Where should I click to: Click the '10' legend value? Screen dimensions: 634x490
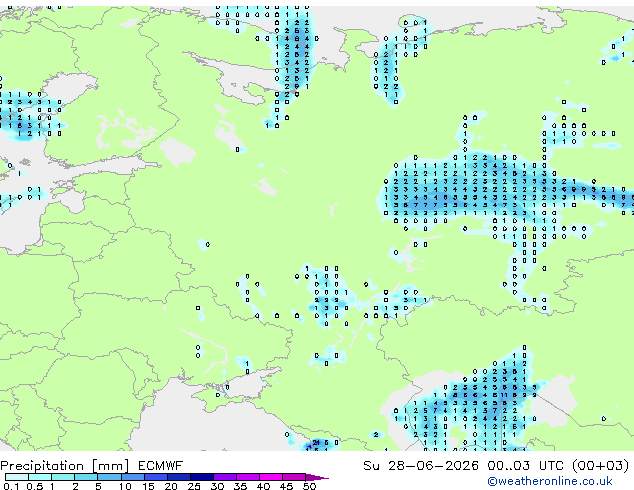[x=125, y=486]
